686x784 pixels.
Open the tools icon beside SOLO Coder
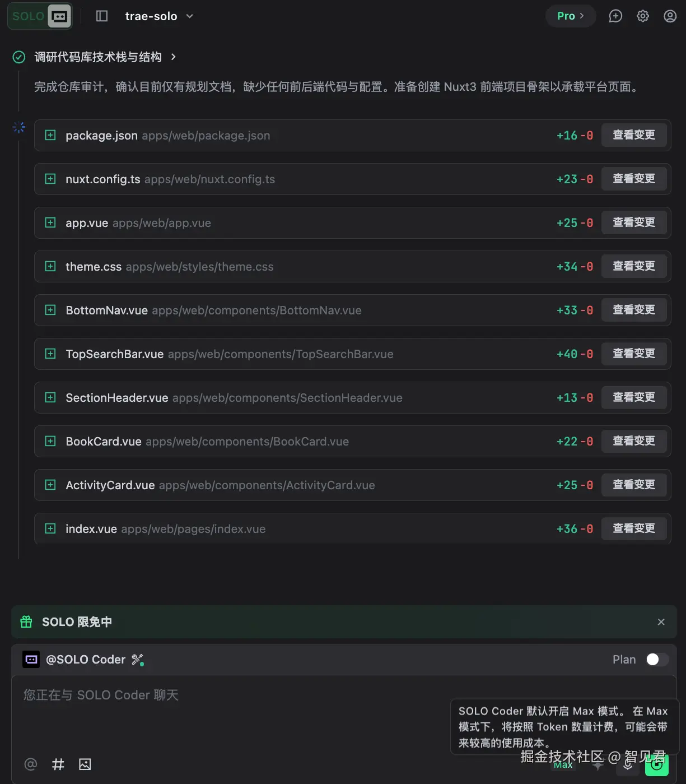[x=138, y=660]
